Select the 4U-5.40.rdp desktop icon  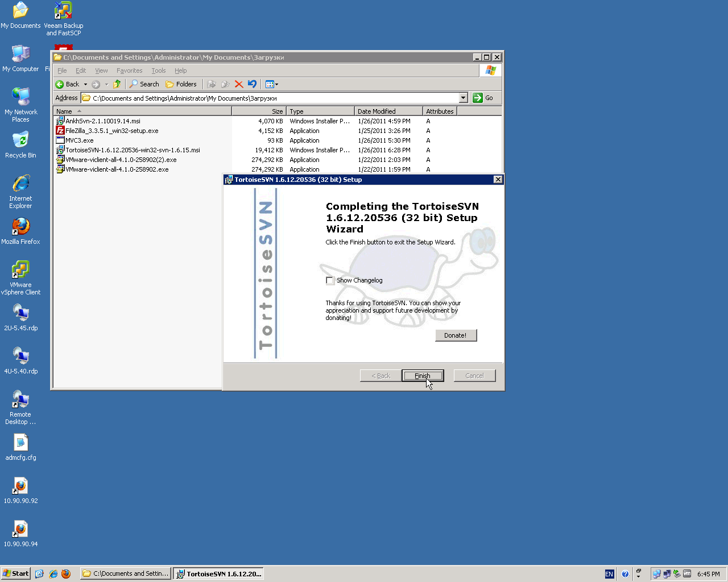click(x=20, y=361)
